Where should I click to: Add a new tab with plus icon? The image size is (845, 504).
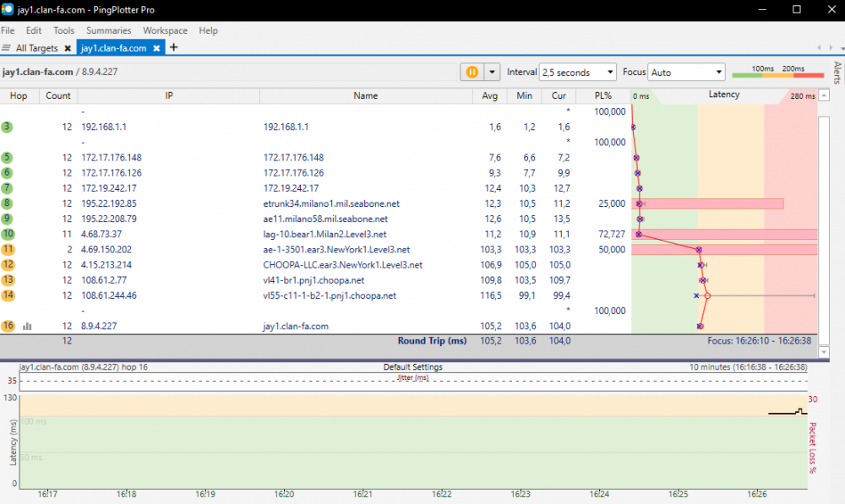173,47
